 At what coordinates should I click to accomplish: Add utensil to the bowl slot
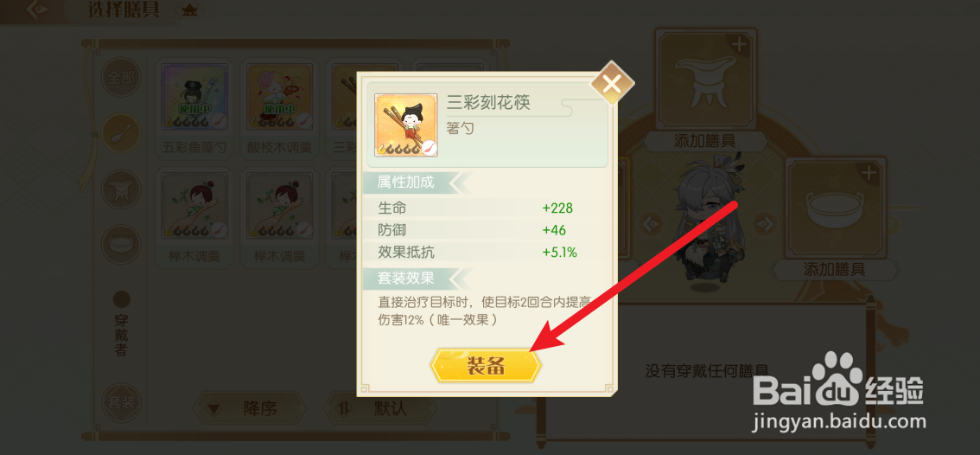pos(836,219)
